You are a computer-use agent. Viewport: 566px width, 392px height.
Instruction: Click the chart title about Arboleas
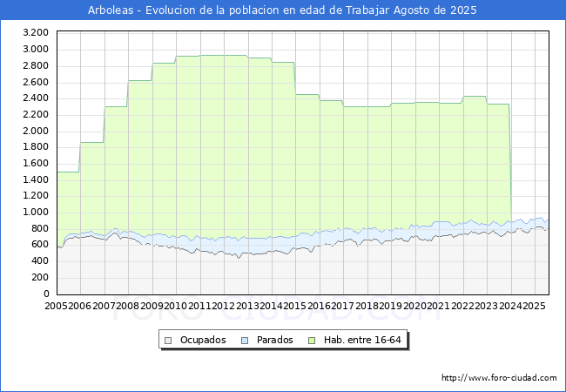pos(283,10)
